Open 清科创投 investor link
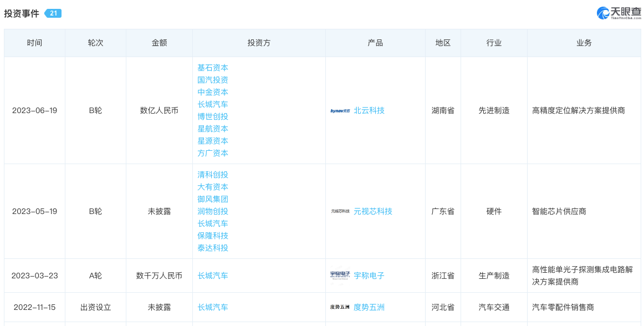The image size is (644, 326). 213,175
